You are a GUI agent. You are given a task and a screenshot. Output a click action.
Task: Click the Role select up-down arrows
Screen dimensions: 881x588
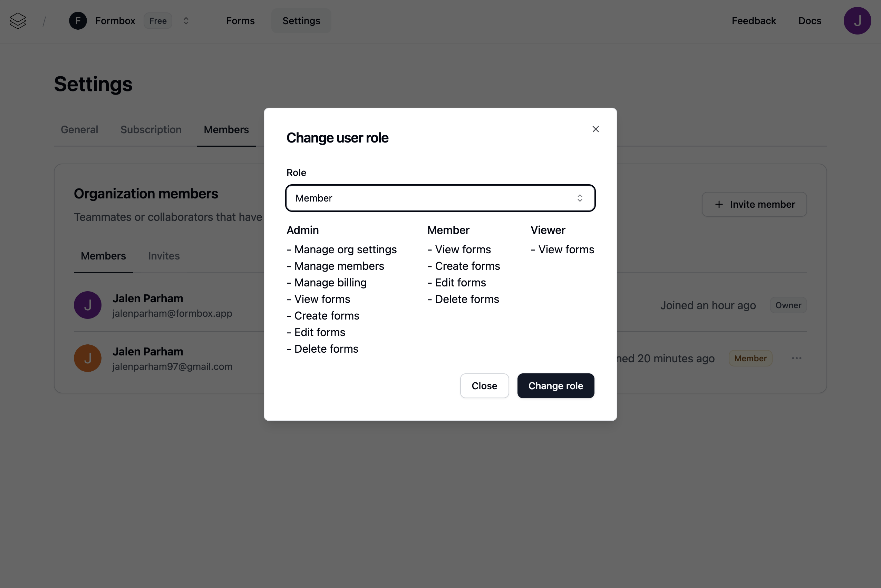pyautogui.click(x=580, y=198)
